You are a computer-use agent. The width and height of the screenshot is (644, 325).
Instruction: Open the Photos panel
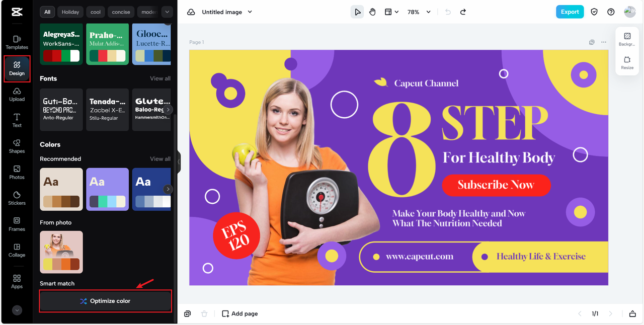point(17,173)
